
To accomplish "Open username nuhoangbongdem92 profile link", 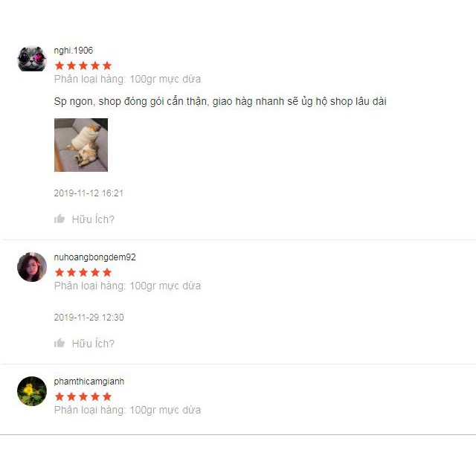I will coord(94,257).
